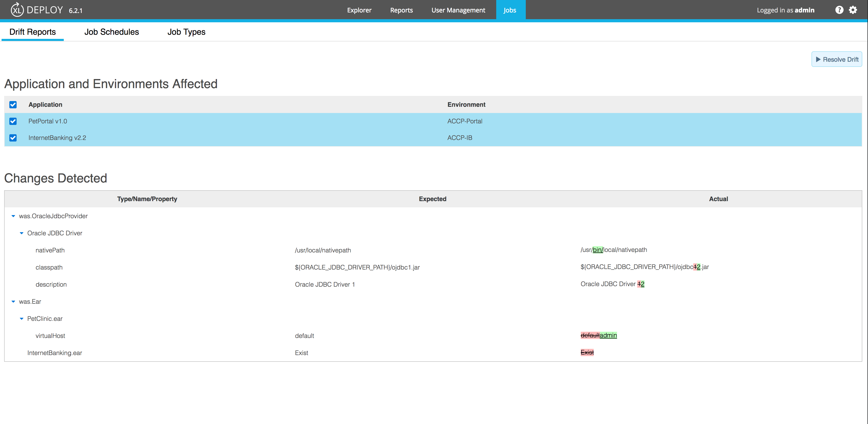Select the classpath property row

[x=433, y=267]
